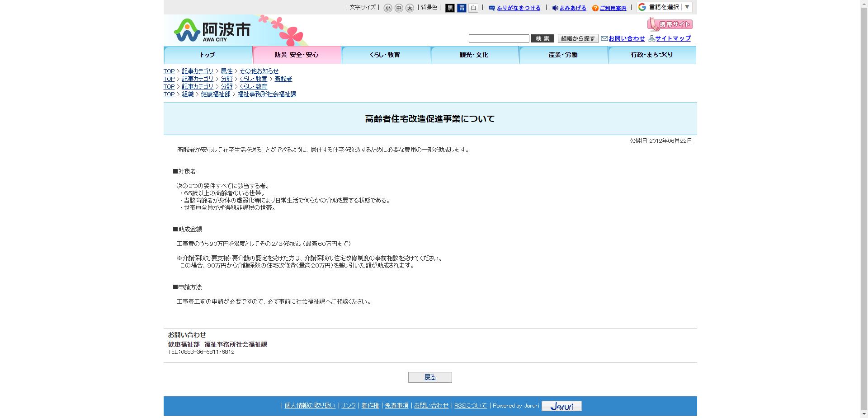This screenshot has width=868, height=418.
Task: Open the 個人情報の取り扱い footer link
Action: coord(309,405)
